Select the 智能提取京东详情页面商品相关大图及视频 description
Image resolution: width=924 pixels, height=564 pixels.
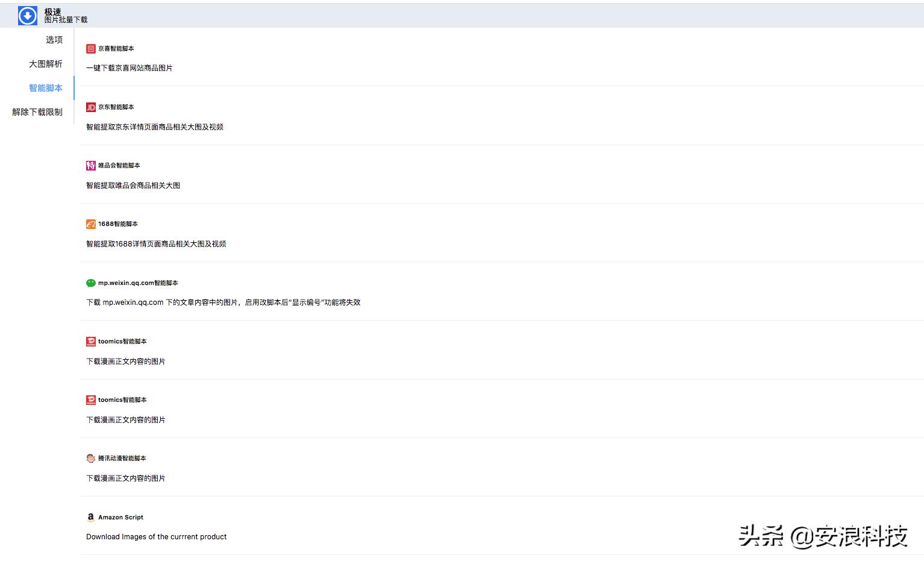click(x=155, y=127)
